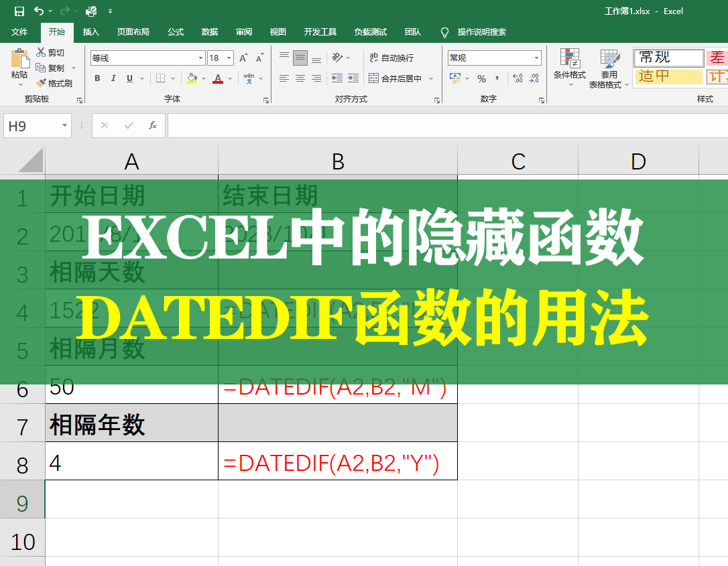Open the 文件 File tab
This screenshot has width=728, height=566.
(x=19, y=32)
